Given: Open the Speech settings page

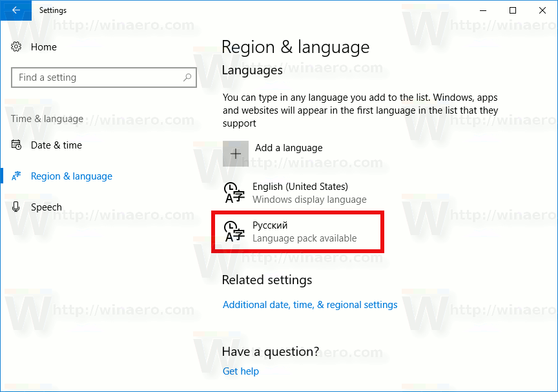Looking at the screenshot, I should coord(46,207).
